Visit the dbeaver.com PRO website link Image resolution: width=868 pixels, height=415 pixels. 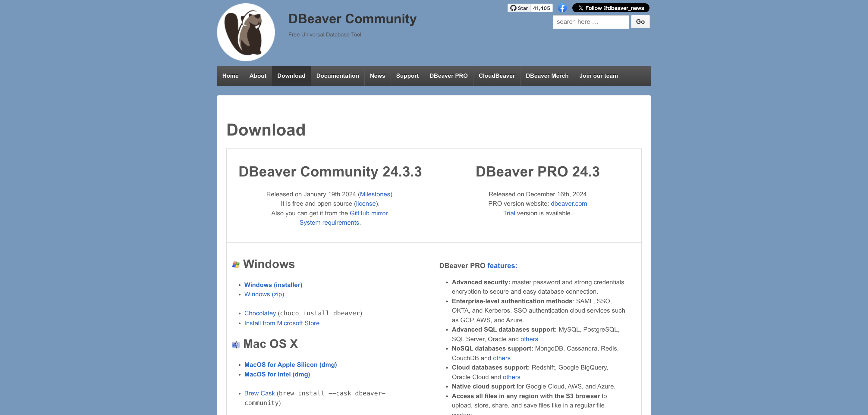(x=568, y=204)
